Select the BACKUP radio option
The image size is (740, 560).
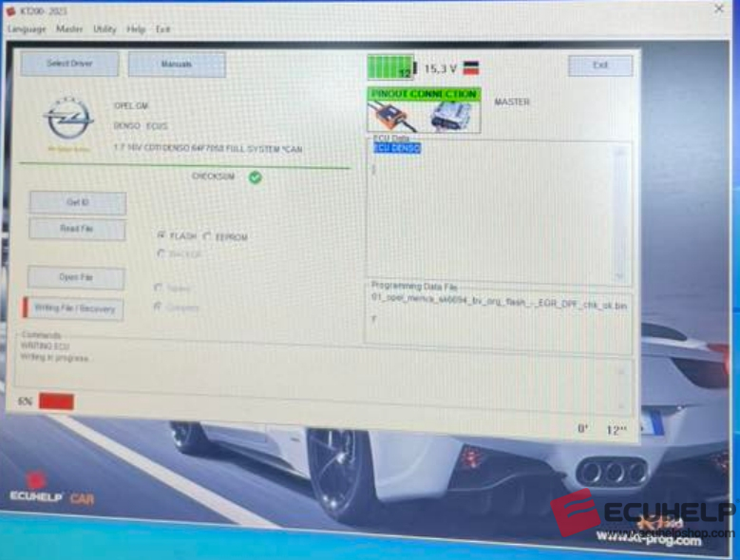[161, 254]
